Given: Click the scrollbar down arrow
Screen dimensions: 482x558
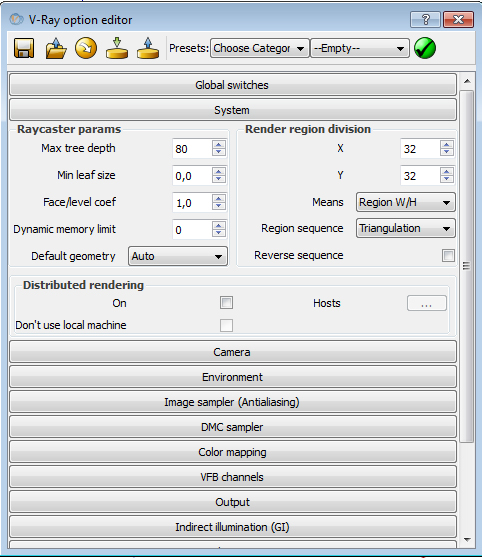Looking at the screenshot, I should (467, 540).
